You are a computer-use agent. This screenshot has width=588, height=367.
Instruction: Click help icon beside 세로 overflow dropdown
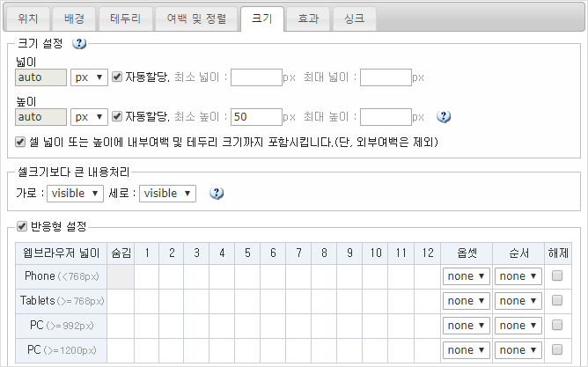tap(216, 193)
